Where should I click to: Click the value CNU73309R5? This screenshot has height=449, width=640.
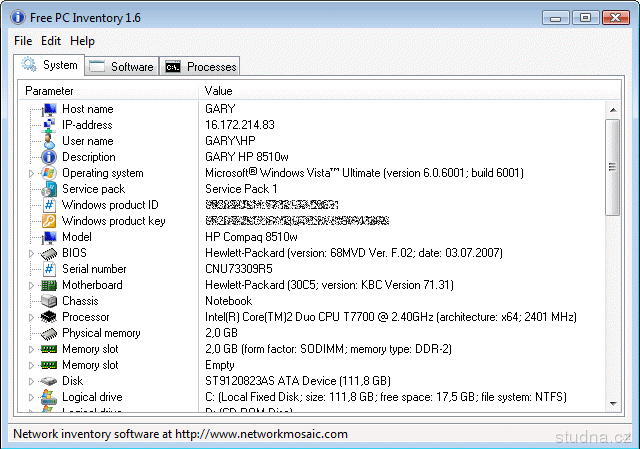click(x=239, y=269)
